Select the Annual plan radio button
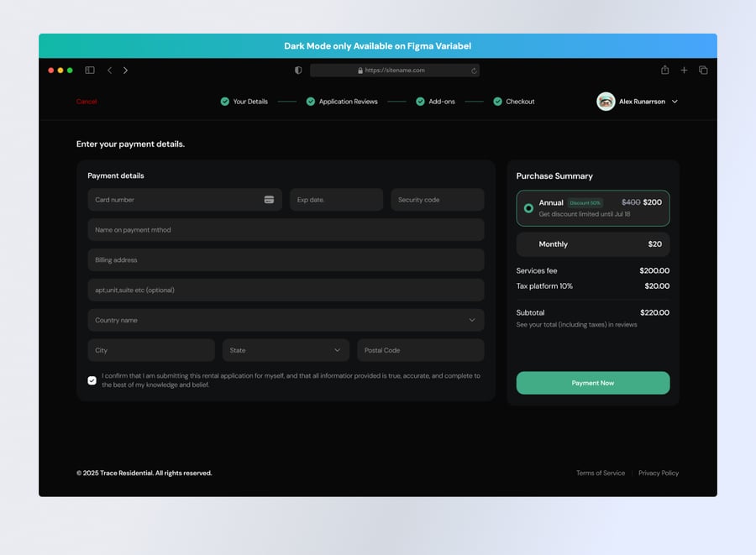Screen dimensions: 756x555 (x=528, y=208)
